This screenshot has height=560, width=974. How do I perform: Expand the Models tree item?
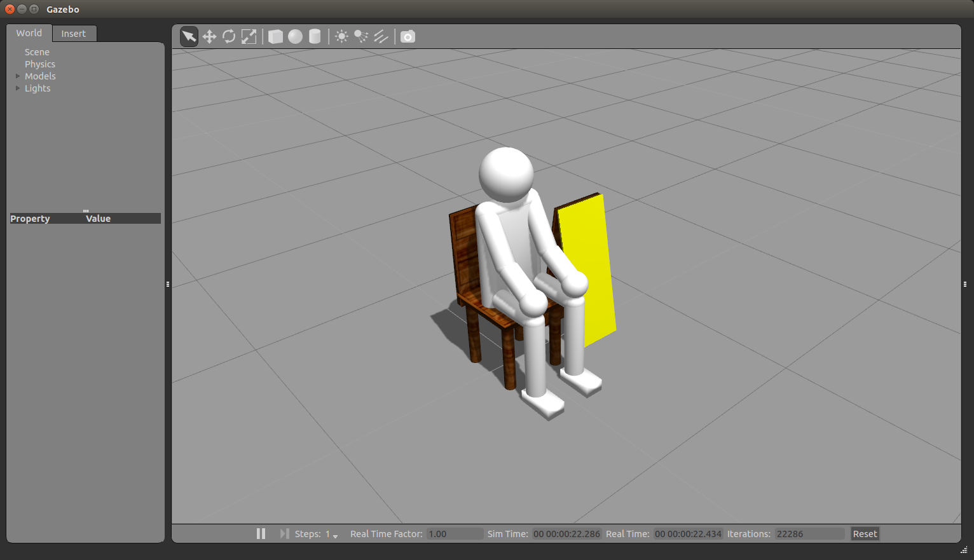[18, 76]
